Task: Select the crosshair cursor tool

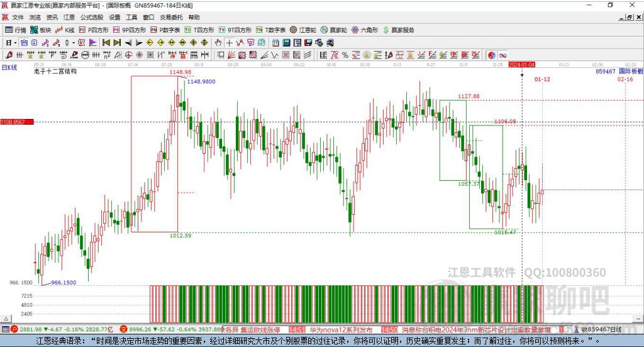Action: point(230,42)
